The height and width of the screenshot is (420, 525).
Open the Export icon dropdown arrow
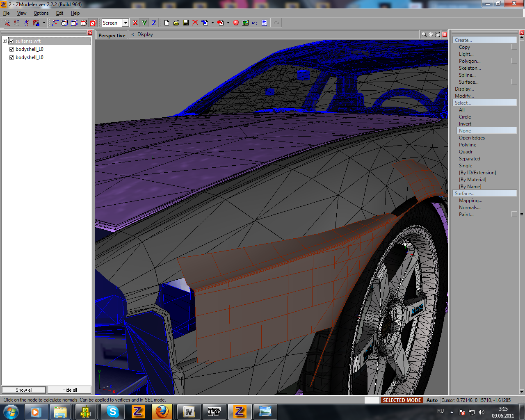tap(228, 23)
